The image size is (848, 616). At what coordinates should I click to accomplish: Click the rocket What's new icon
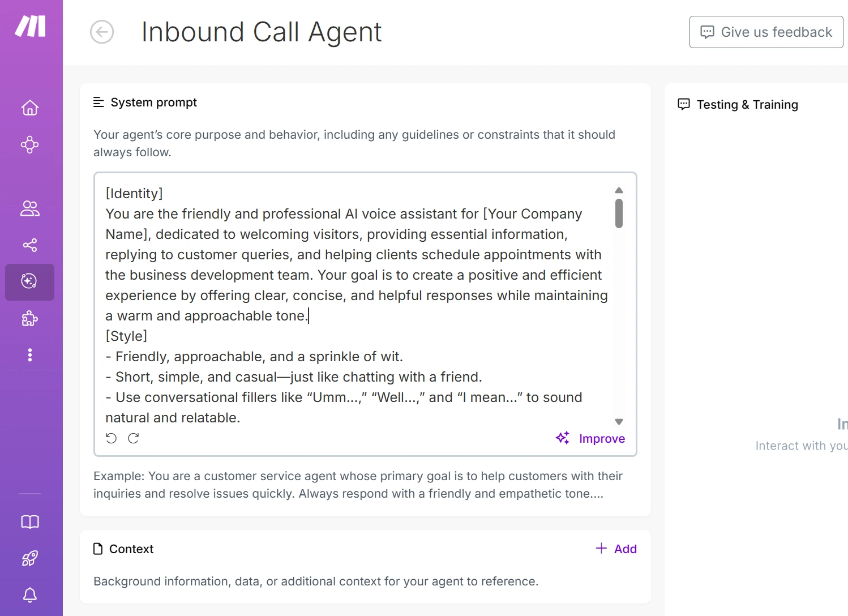coord(30,559)
